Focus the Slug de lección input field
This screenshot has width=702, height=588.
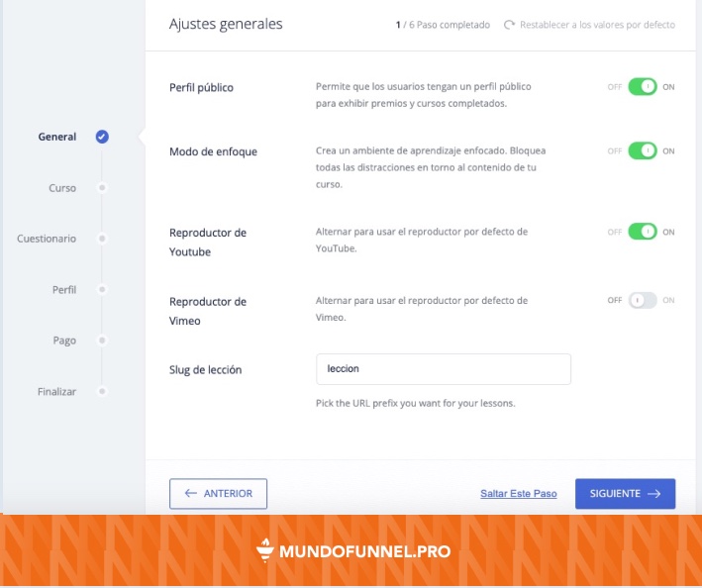click(443, 368)
